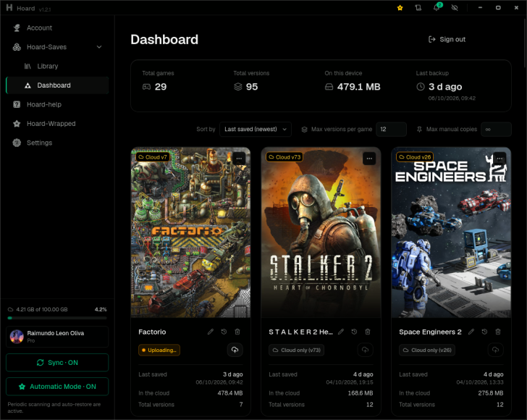Click the Cloud v26 badge on Space Engineers 2
Screen dimensions: 527x420
[415, 157]
